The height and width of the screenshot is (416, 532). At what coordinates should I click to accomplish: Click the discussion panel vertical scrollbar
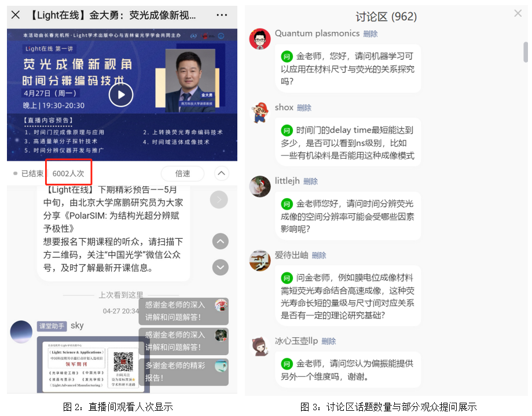(x=526, y=52)
